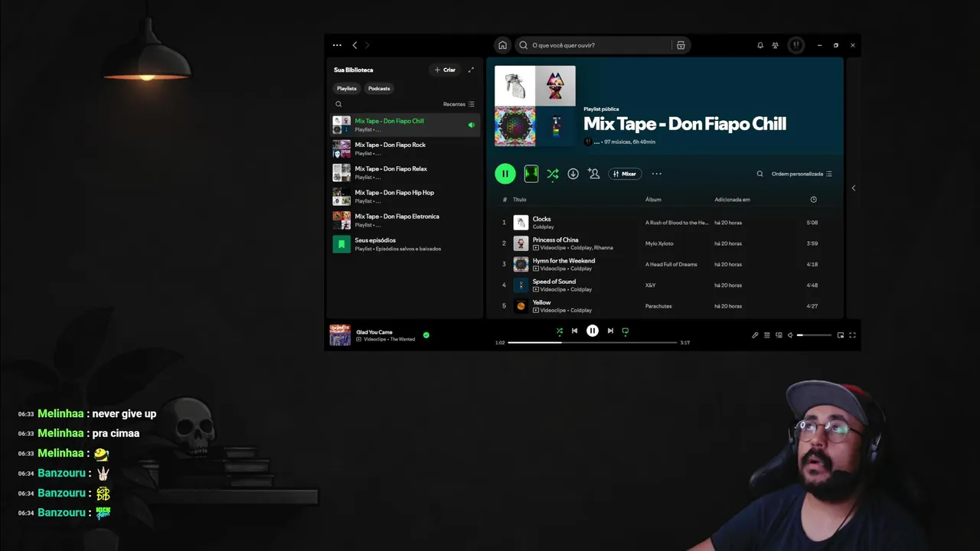Open Mix Tape - Don Fiapo Rock playlist
Viewport: 980px width, 551px height.
click(x=406, y=148)
